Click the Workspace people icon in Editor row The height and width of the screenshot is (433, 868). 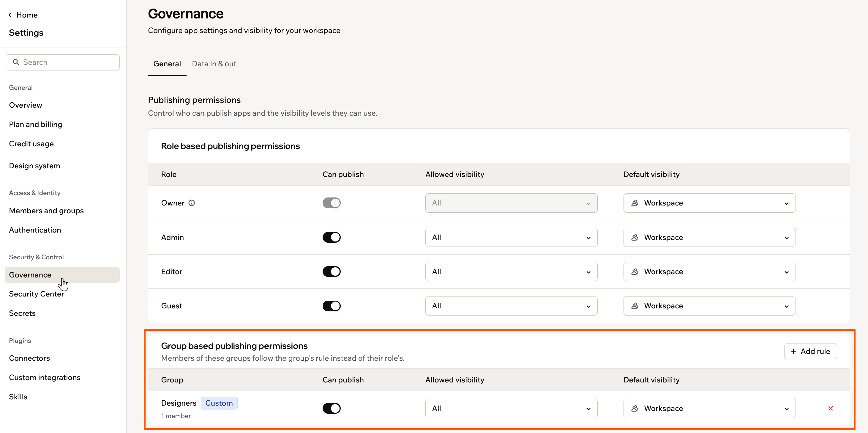(635, 272)
